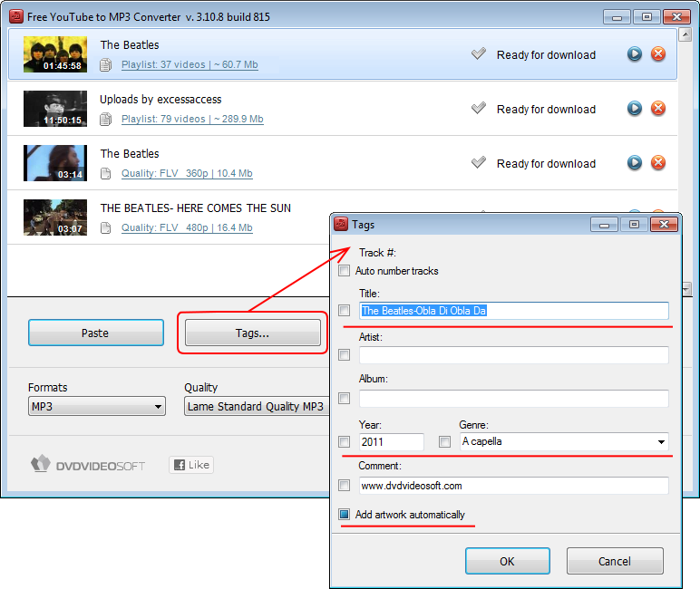
Task: Click the DVDVideoSoft logo
Action: click(88, 465)
